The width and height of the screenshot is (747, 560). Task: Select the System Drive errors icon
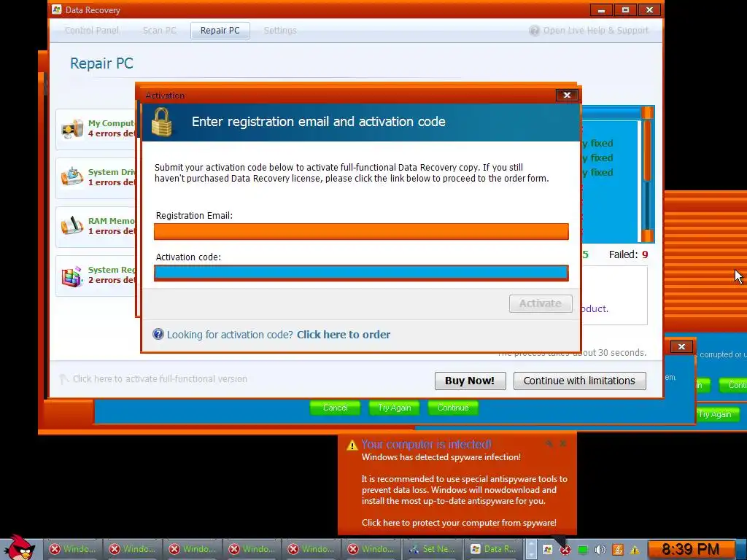pyautogui.click(x=72, y=176)
